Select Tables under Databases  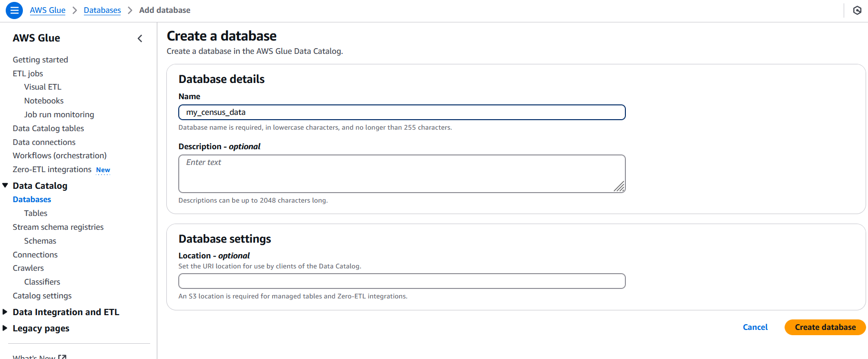point(36,213)
